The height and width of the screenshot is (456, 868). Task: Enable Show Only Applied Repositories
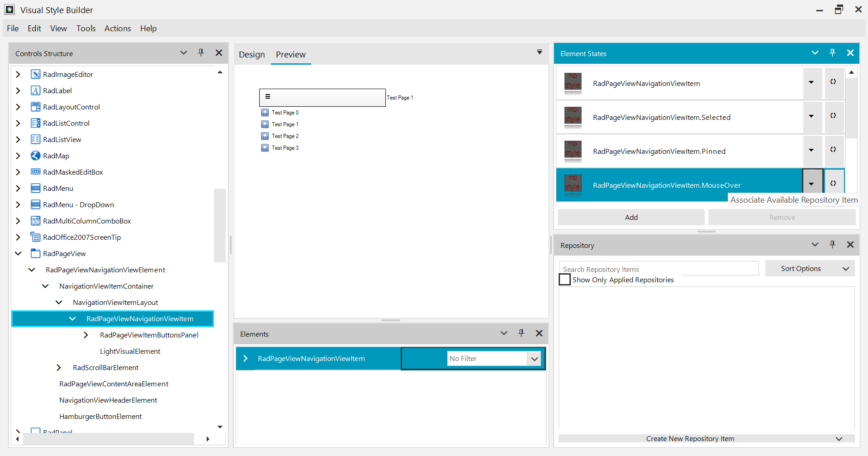point(564,280)
